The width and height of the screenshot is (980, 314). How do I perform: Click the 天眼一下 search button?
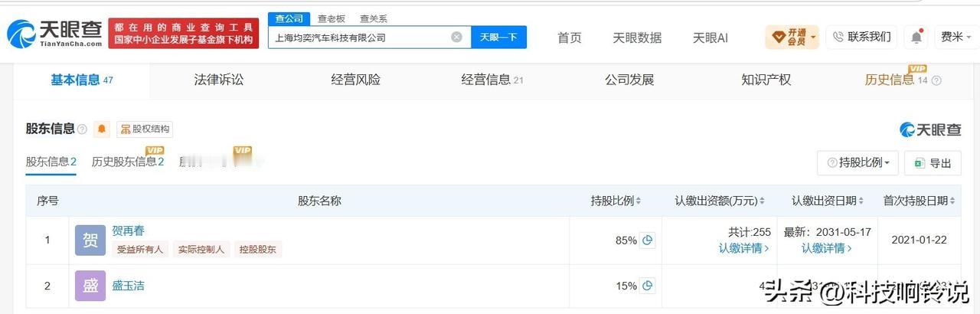[x=498, y=37]
